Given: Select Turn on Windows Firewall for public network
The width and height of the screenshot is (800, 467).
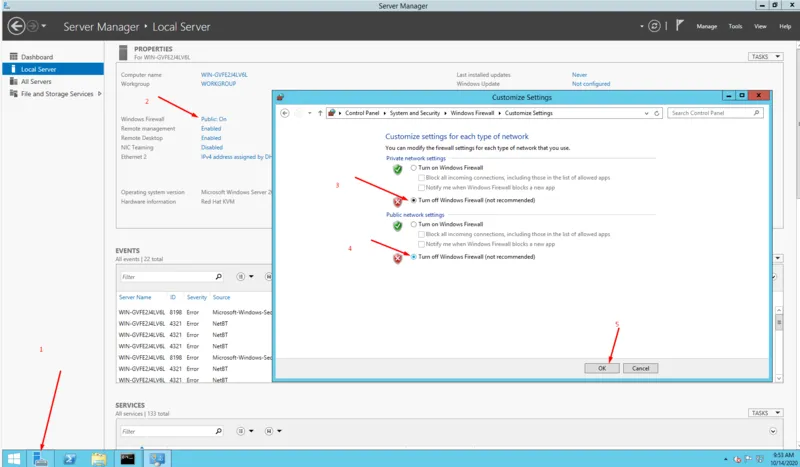Looking at the screenshot, I should pos(414,225).
